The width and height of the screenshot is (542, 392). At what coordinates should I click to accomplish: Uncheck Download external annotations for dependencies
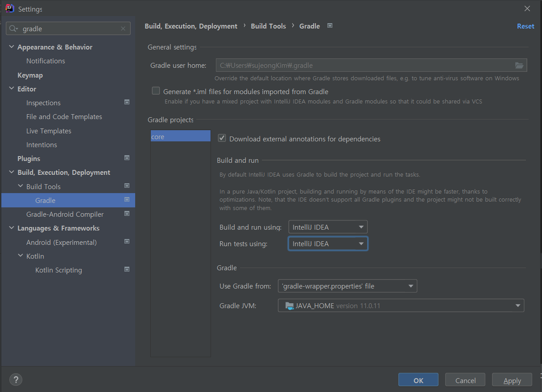point(222,138)
